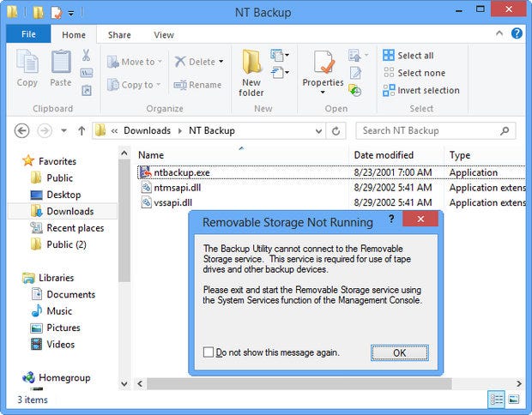Close the Removable Storage Not Running dialog
The width and height of the screenshot is (532, 415).
pos(420,219)
